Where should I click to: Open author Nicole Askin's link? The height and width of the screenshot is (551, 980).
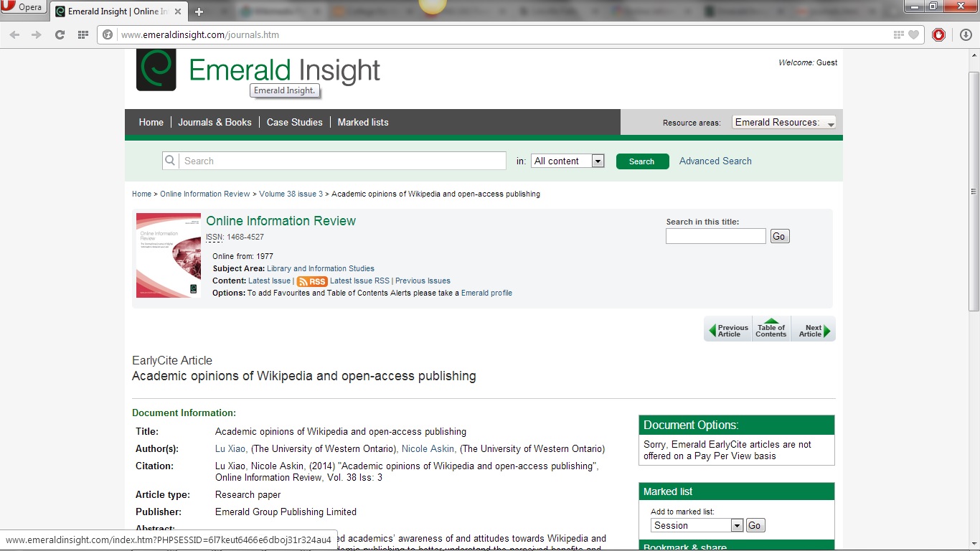[428, 449]
